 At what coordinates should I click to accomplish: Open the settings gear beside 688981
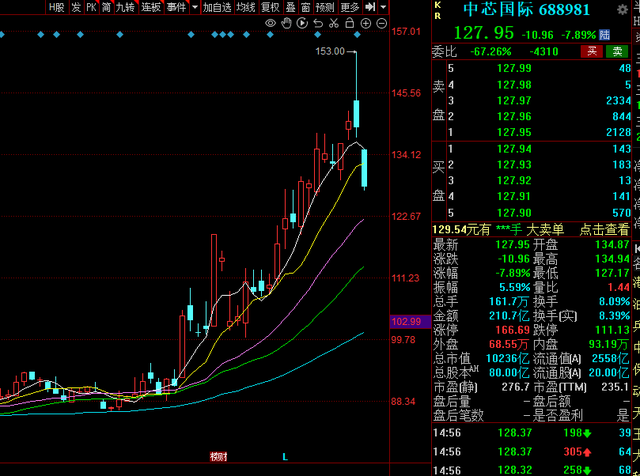[622, 10]
